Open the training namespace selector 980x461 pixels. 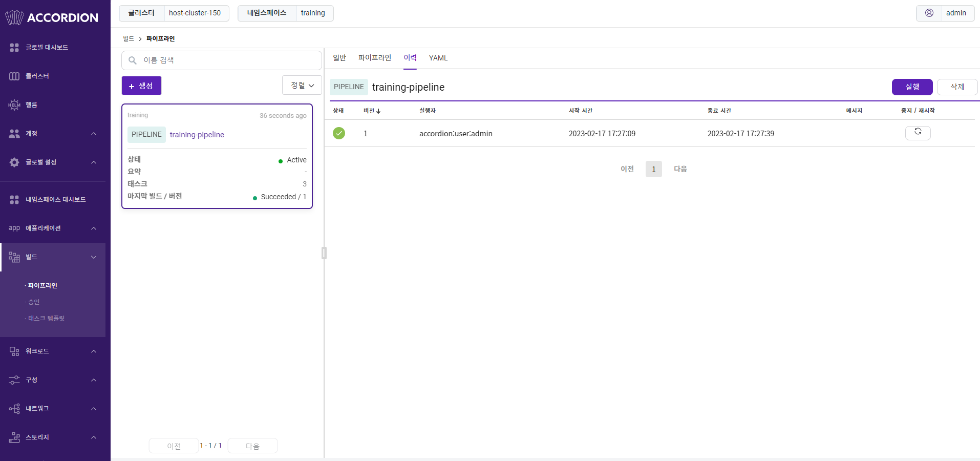286,13
